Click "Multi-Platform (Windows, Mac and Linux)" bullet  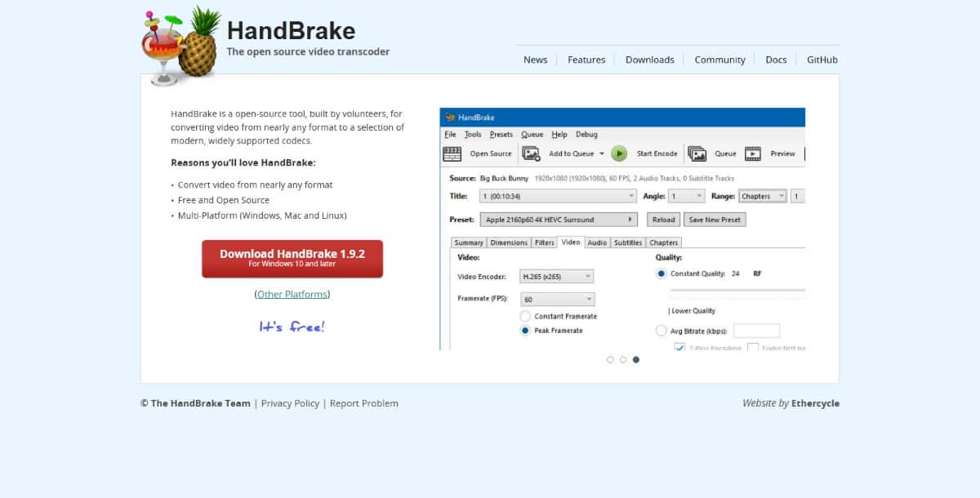click(262, 216)
